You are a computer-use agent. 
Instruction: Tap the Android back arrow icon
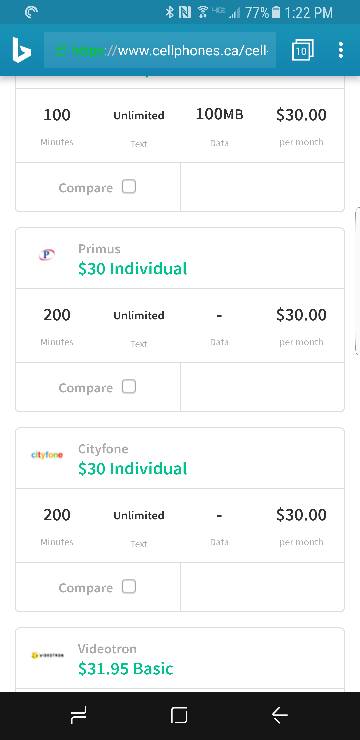click(280, 716)
